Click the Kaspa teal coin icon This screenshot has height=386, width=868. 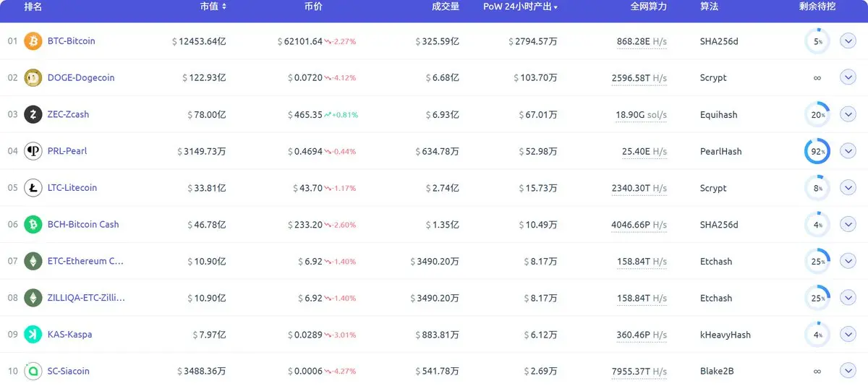33,334
